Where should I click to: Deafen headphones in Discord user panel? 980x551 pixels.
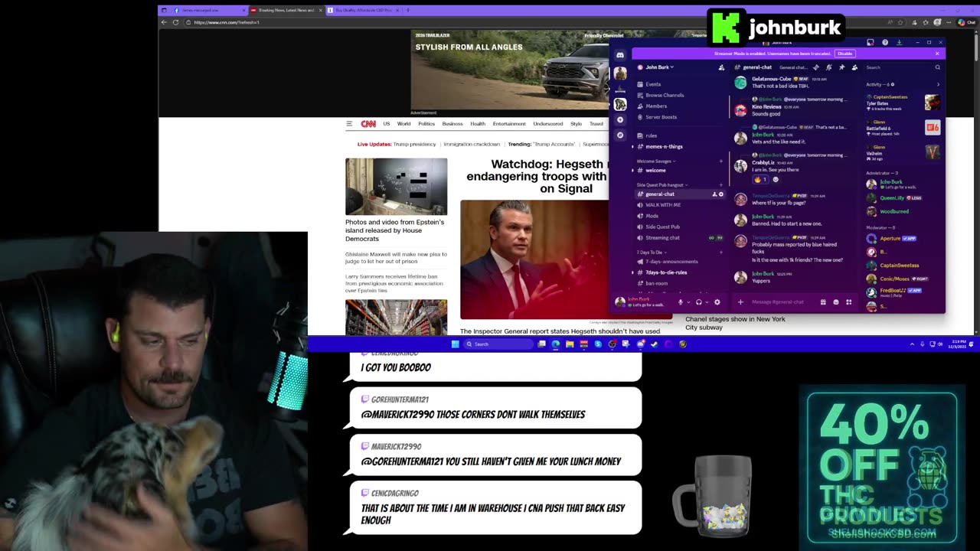[699, 302]
